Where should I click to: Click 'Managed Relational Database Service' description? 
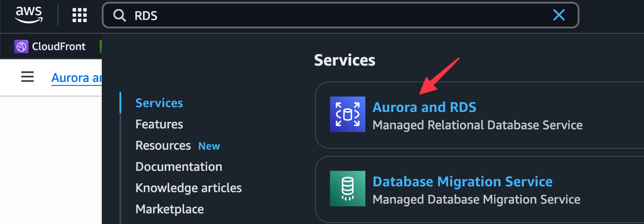click(x=477, y=125)
